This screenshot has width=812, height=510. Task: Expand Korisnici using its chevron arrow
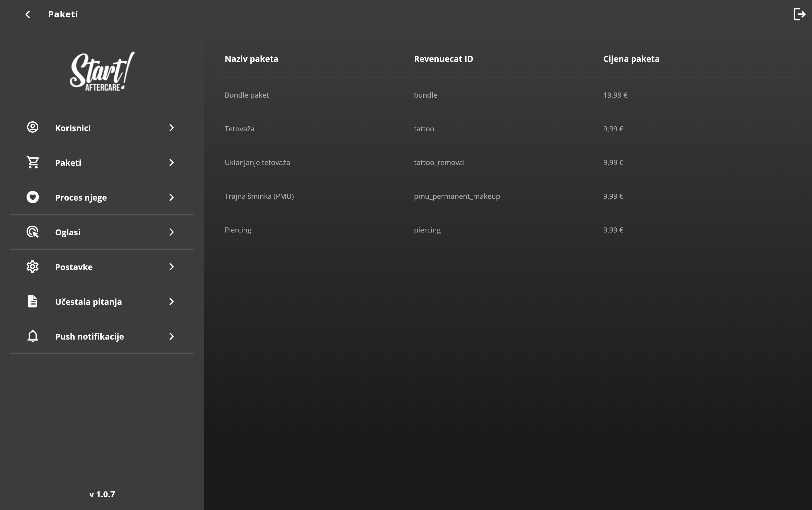171,127
